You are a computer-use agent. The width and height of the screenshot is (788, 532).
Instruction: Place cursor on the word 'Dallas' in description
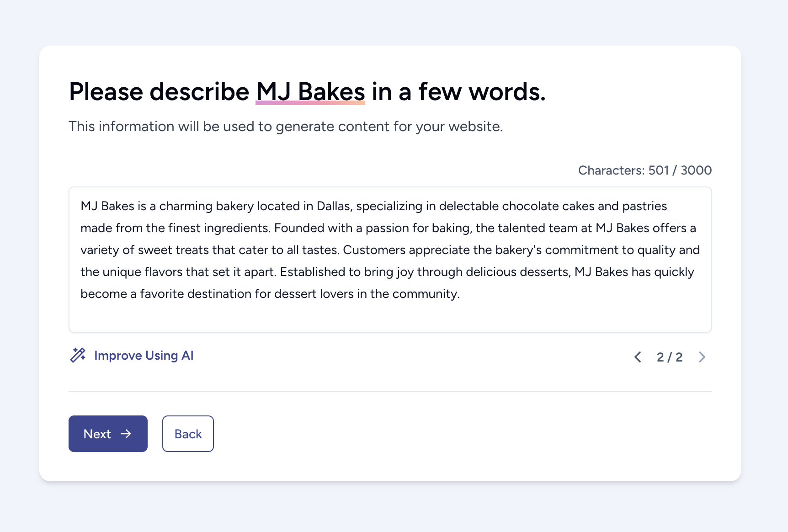(x=333, y=206)
